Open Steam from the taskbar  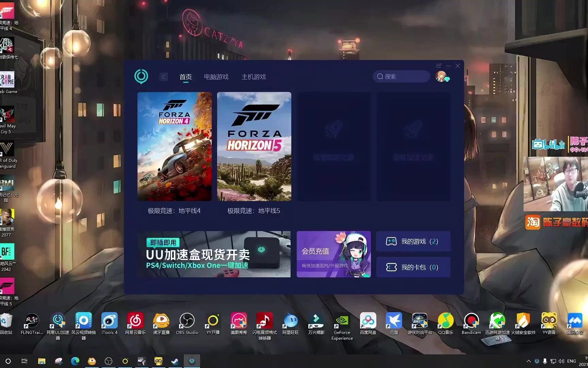pos(175,361)
